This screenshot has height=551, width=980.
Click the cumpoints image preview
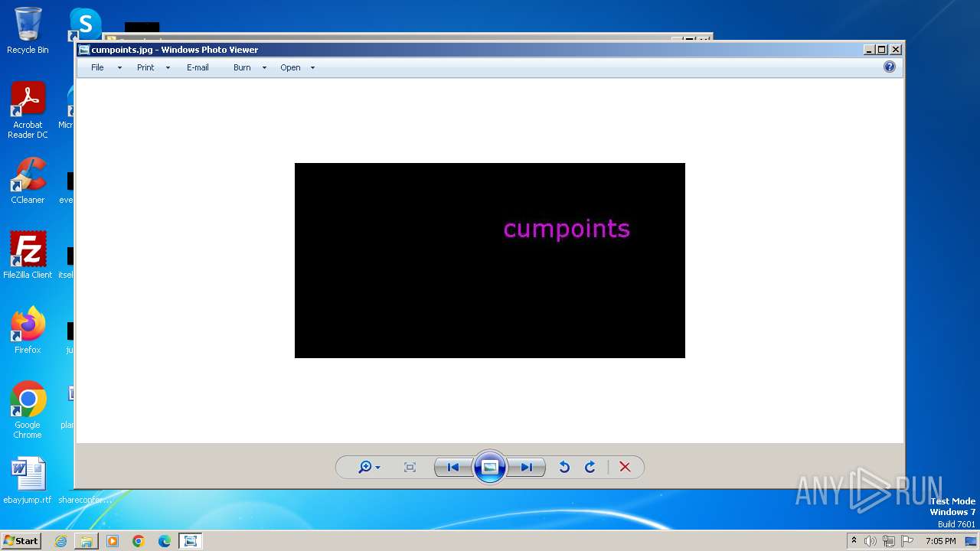490,260
